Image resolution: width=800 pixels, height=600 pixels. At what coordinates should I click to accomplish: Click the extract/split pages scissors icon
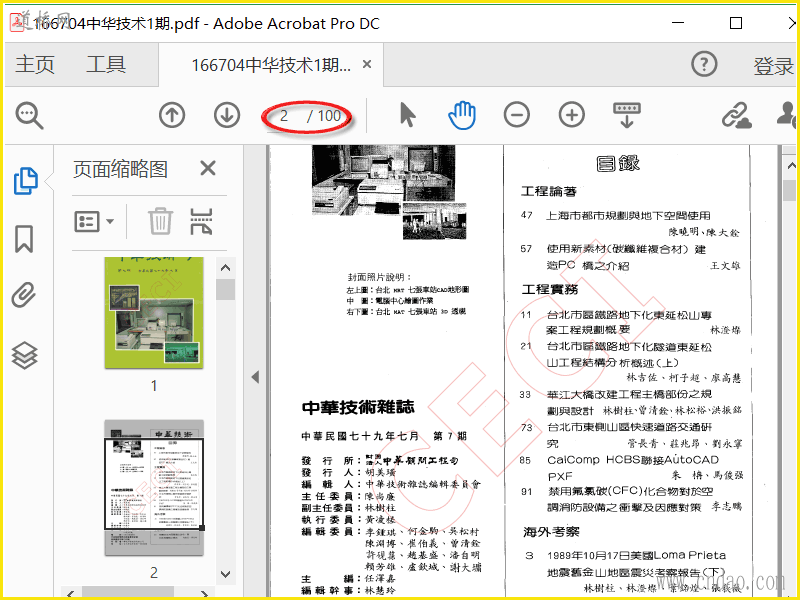[x=201, y=221]
